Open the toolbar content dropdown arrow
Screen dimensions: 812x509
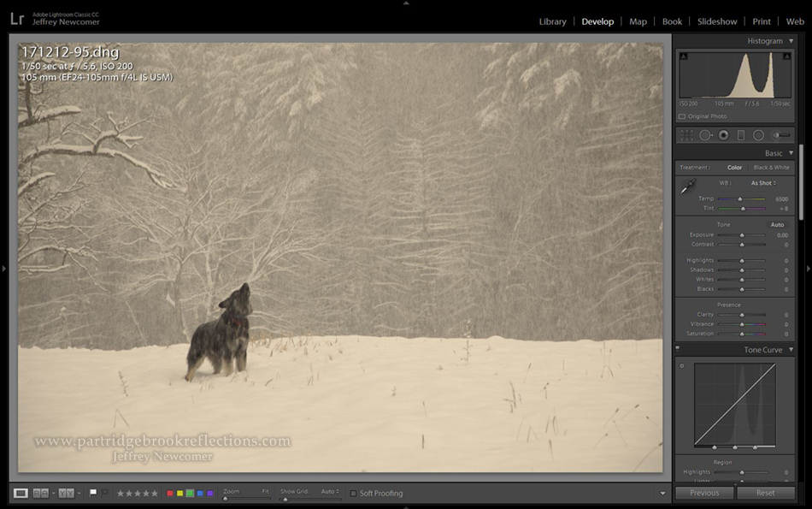662,494
